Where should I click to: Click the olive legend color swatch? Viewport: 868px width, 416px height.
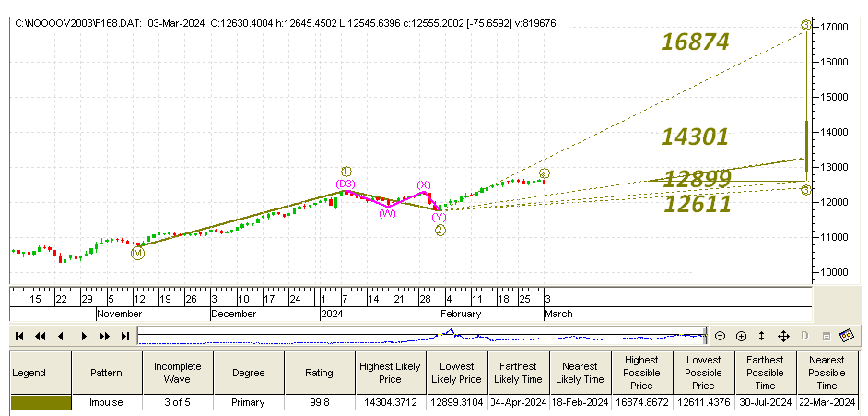pos(41,402)
